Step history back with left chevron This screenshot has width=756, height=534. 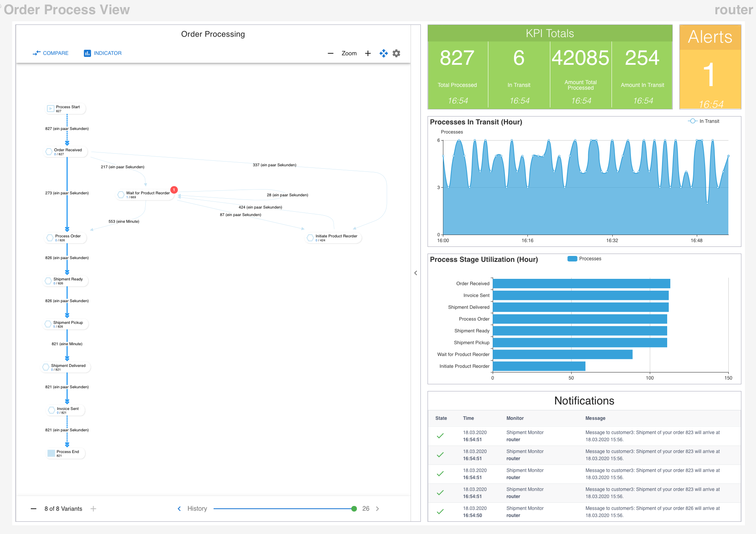coord(179,509)
